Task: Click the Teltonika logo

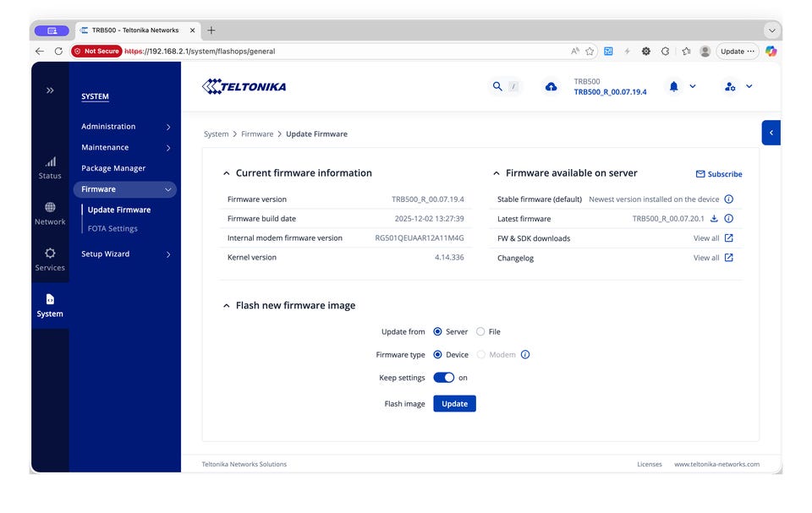Action: 244,86
